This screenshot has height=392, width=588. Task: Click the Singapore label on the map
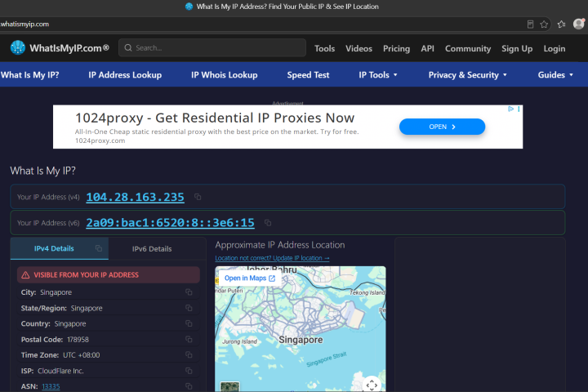tap(301, 340)
